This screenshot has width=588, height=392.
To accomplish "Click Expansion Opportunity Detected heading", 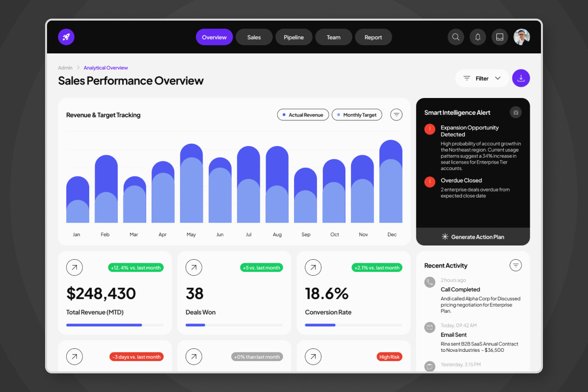I will pyautogui.click(x=469, y=131).
